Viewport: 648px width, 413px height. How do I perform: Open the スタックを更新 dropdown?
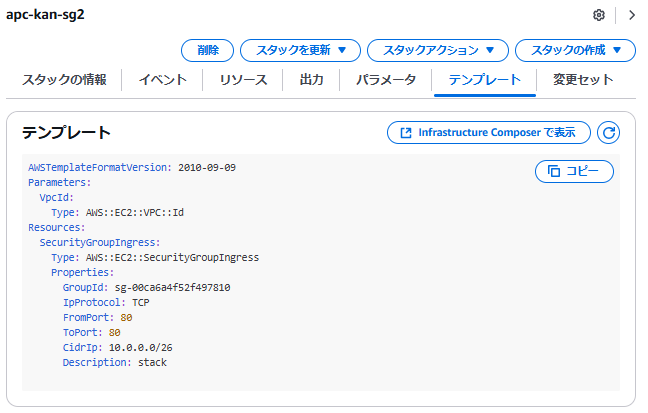point(300,50)
